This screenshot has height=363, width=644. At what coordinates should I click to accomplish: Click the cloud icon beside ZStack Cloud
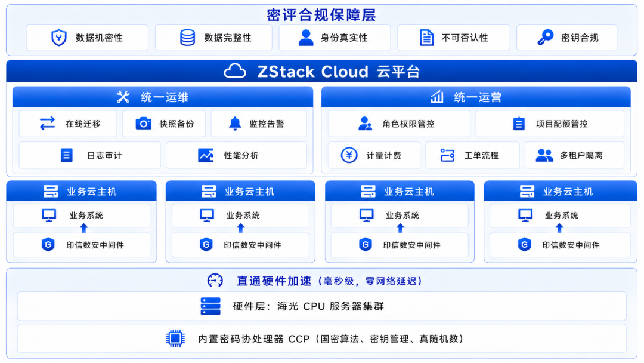tap(235, 72)
